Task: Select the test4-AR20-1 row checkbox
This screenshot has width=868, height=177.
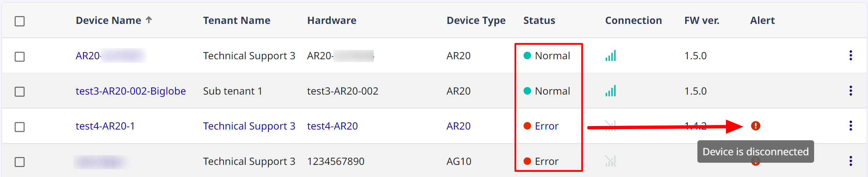Action: [x=20, y=127]
